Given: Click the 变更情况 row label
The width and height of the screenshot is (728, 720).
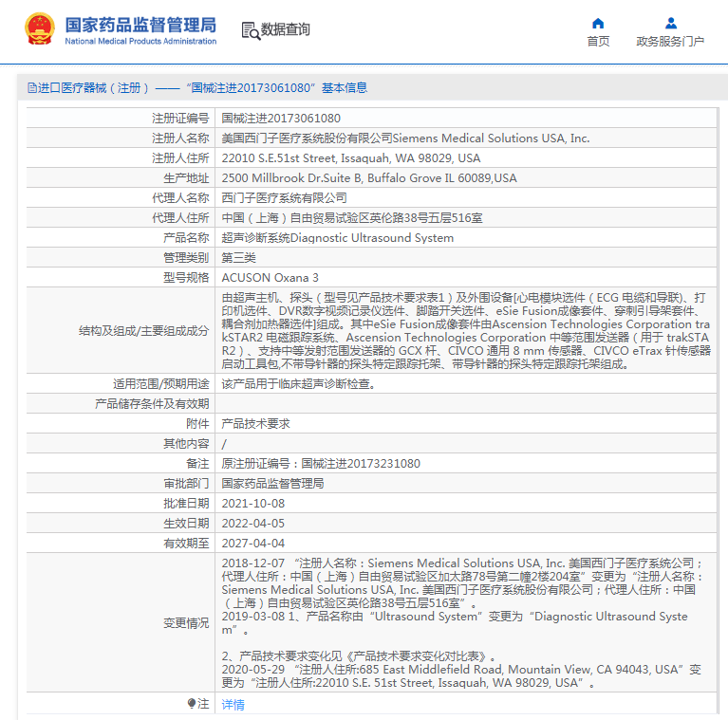Looking at the screenshot, I should [186, 623].
